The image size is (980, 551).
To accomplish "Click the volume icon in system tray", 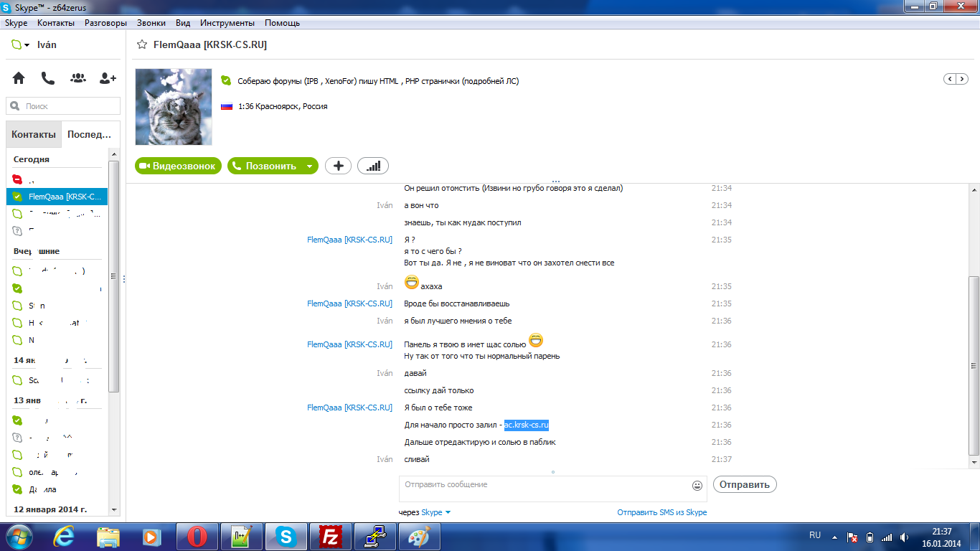I will 905,537.
